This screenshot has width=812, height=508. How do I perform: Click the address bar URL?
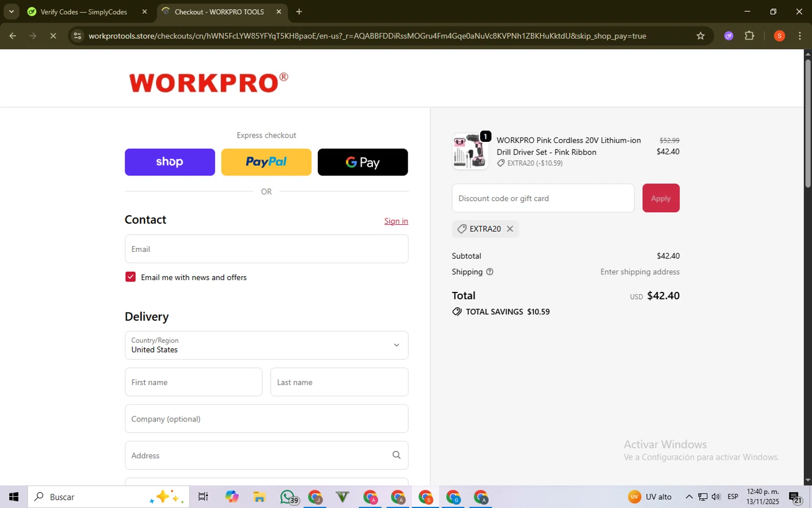pyautogui.click(x=367, y=36)
